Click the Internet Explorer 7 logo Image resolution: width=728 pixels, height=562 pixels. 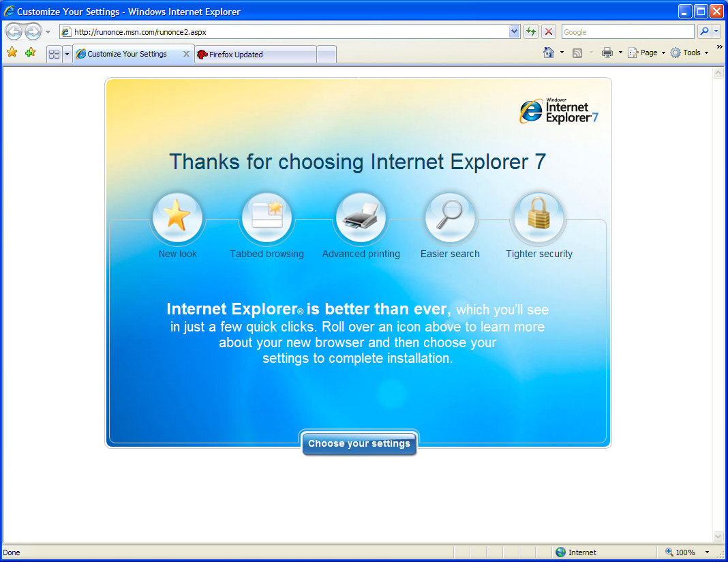558,111
